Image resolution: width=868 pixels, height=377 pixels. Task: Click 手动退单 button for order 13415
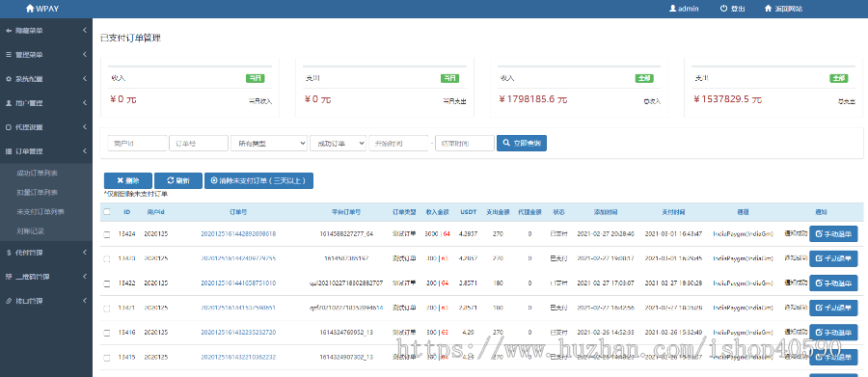(833, 357)
